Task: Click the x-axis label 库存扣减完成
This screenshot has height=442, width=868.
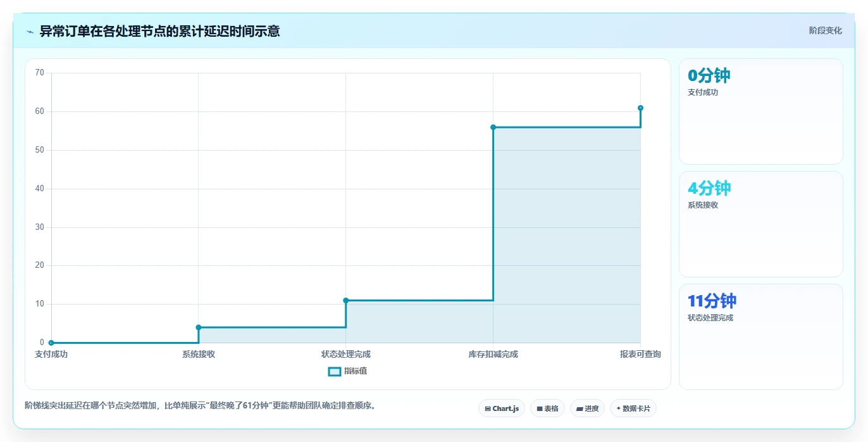Action: point(493,354)
